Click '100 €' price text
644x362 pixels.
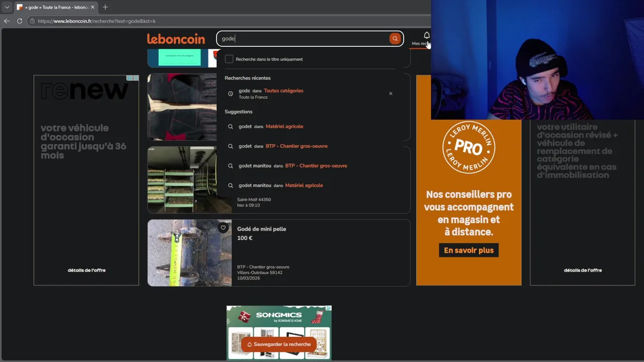pyautogui.click(x=245, y=238)
